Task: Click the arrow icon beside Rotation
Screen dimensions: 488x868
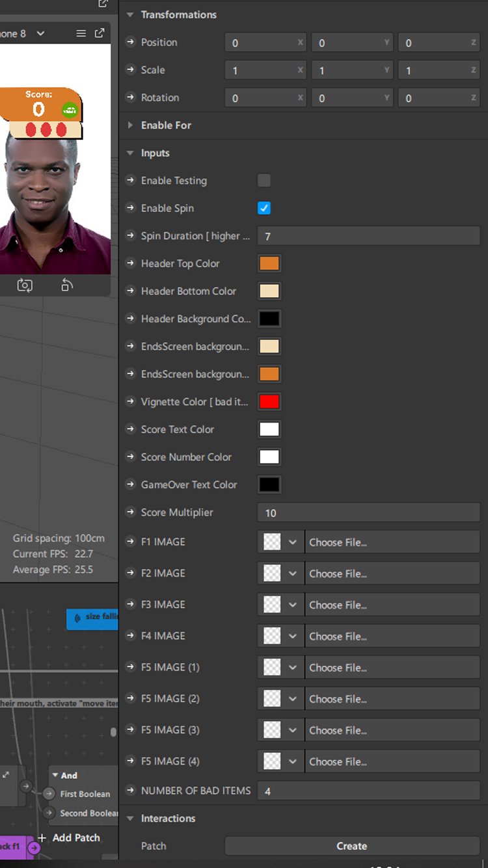Action: pyautogui.click(x=131, y=98)
